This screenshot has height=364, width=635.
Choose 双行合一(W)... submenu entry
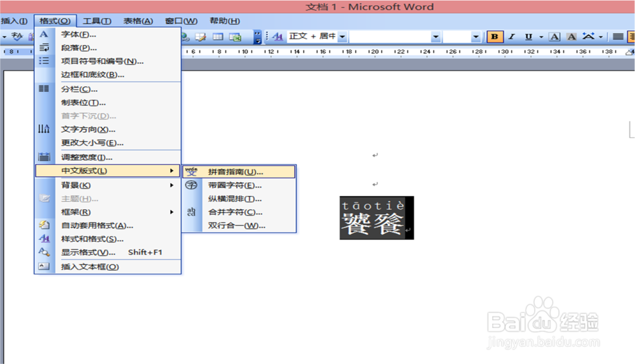[x=239, y=225]
